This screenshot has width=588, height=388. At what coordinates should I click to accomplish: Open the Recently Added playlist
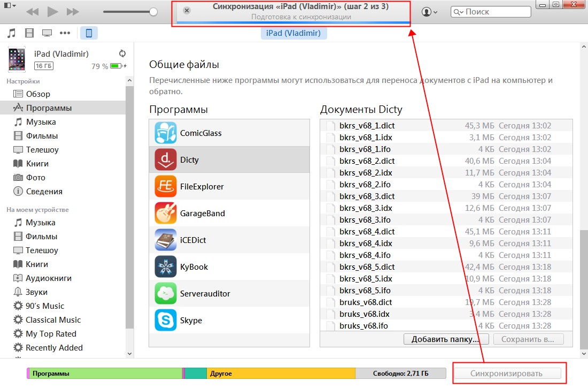[64, 347]
